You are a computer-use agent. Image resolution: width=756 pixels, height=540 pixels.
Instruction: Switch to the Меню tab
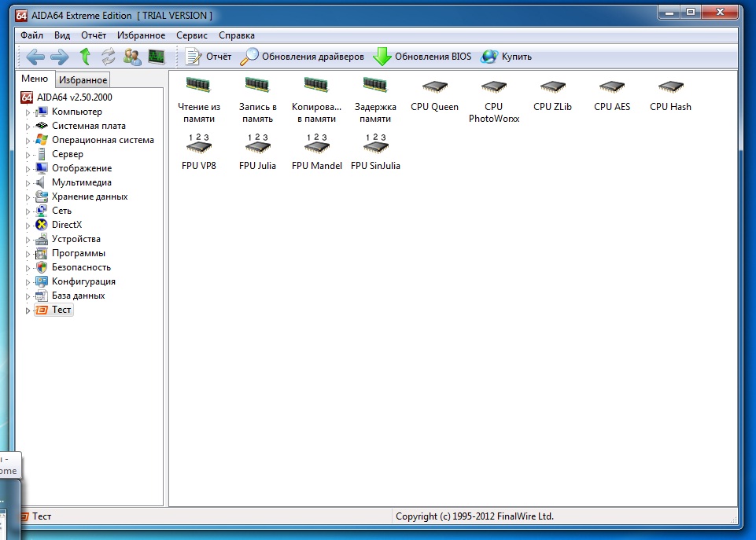pyautogui.click(x=35, y=79)
